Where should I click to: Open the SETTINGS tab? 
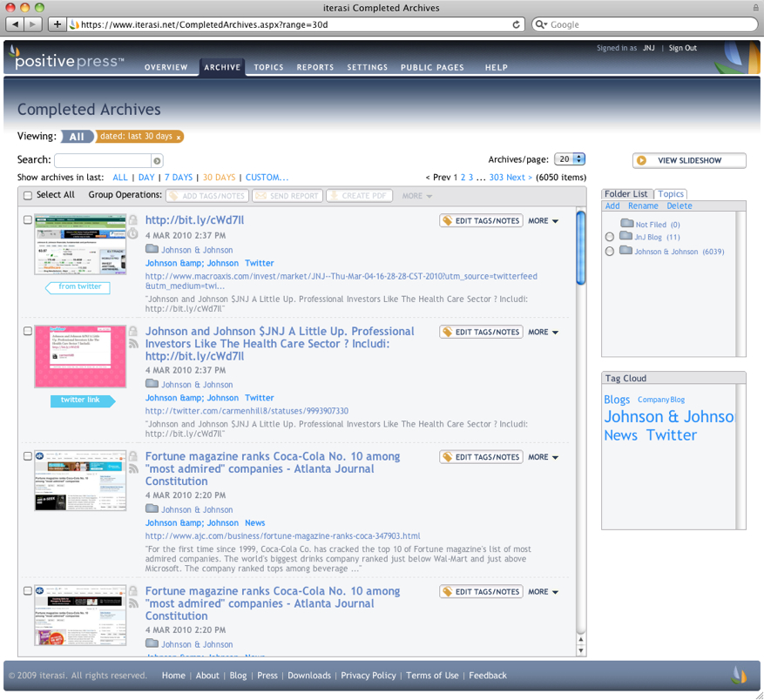click(x=368, y=67)
